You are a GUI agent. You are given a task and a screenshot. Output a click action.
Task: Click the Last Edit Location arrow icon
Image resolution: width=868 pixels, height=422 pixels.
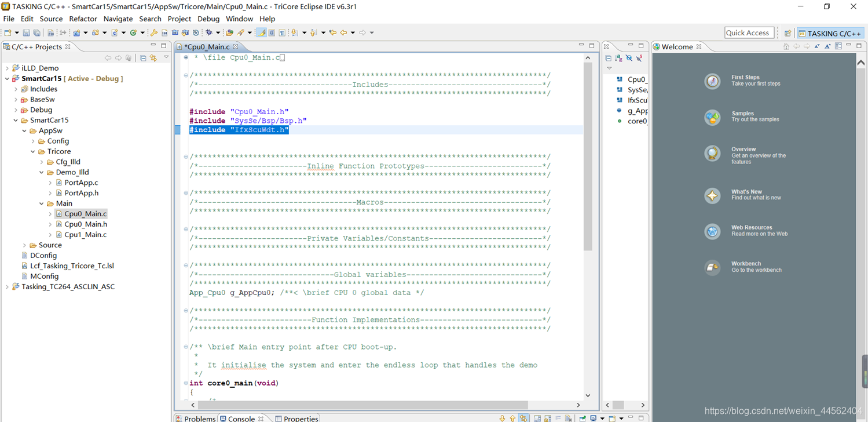click(332, 33)
